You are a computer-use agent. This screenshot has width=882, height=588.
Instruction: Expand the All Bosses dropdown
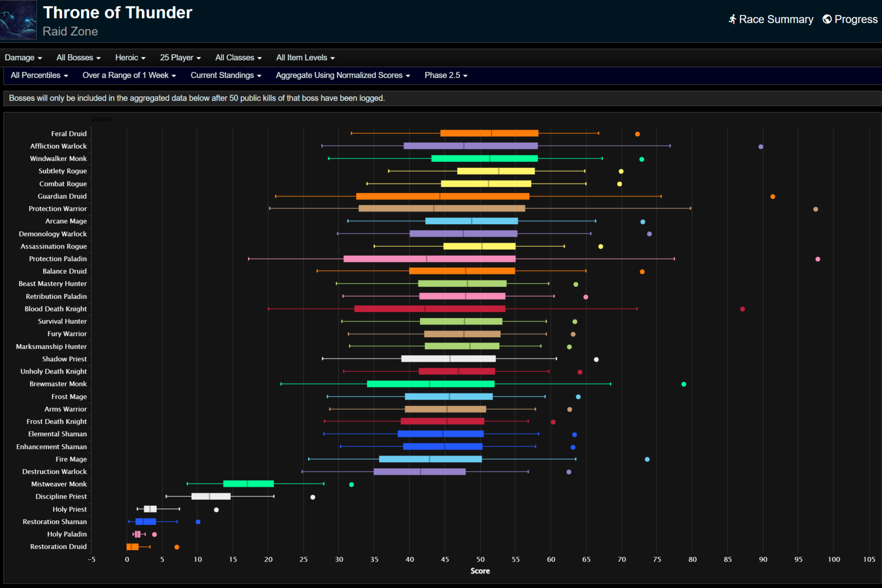pyautogui.click(x=78, y=58)
